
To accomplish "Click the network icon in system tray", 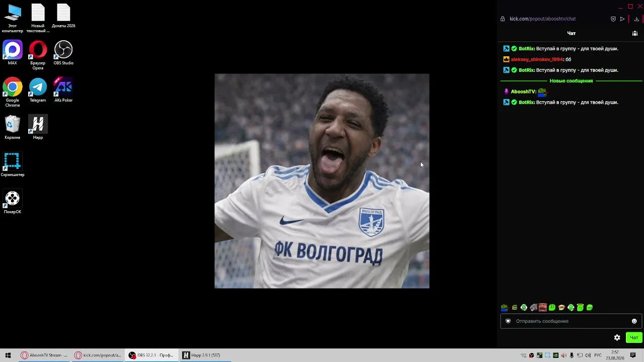I will [x=580, y=355].
